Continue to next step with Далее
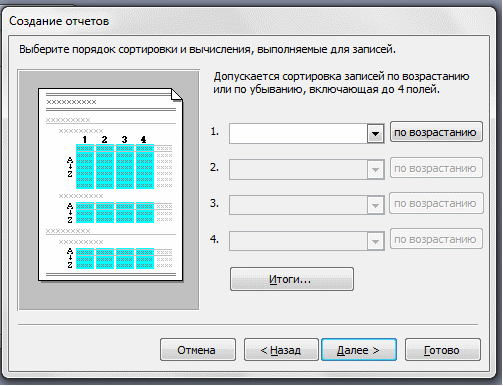503x386 pixels. pyautogui.click(x=359, y=350)
